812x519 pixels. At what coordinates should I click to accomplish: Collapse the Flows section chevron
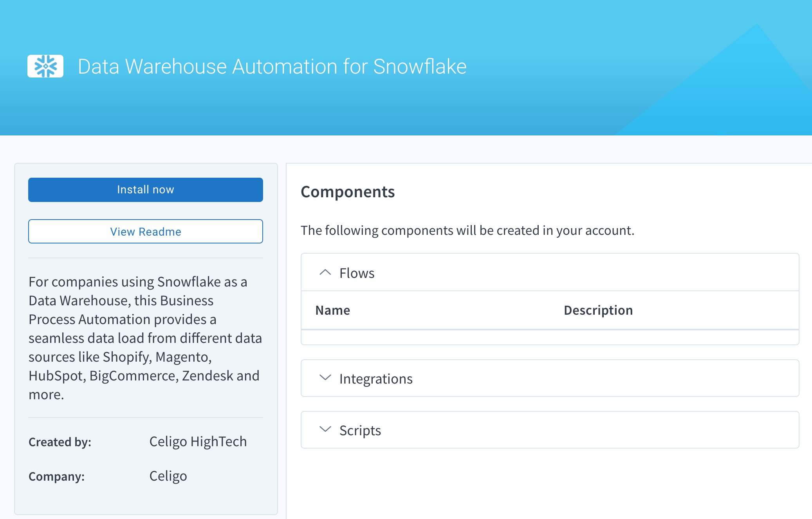point(325,272)
